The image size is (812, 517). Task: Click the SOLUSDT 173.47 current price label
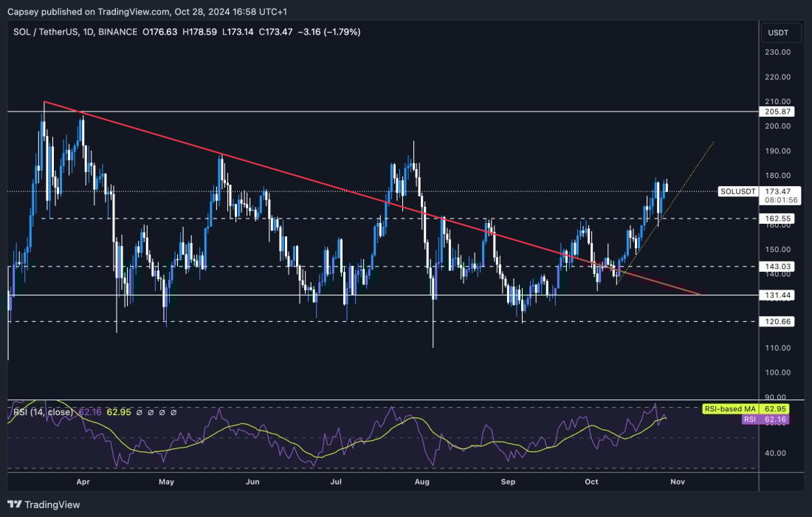pyautogui.click(x=738, y=191)
